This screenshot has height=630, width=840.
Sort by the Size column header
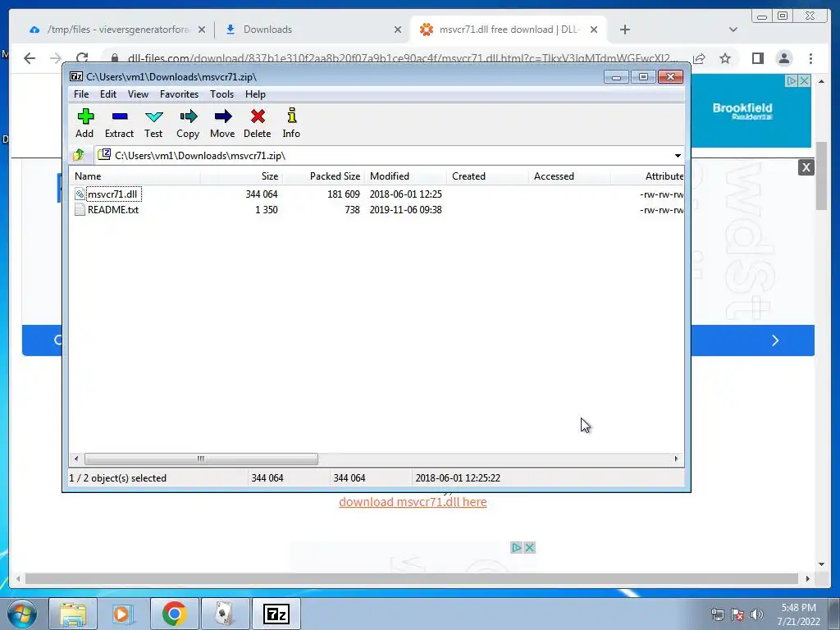[241, 176]
